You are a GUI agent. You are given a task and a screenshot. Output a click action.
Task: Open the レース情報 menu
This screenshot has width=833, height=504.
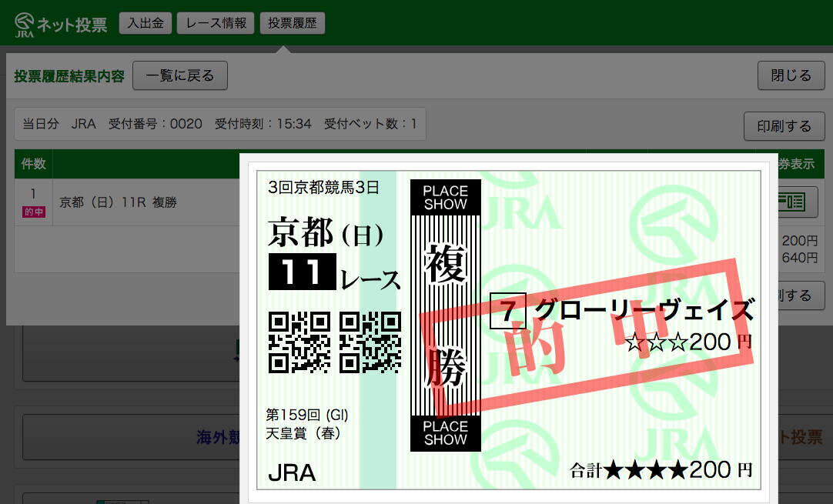pyautogui.click(x=216, y=23)
